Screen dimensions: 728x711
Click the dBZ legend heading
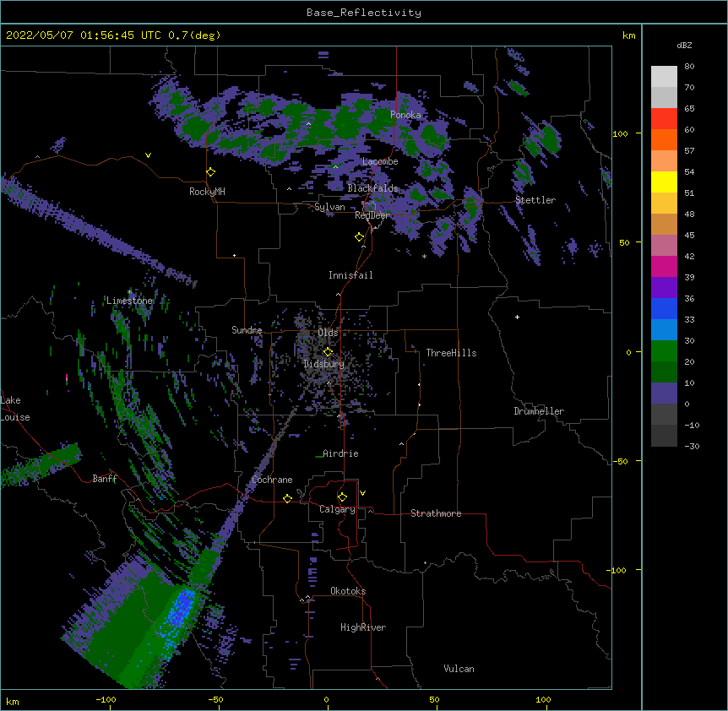[x=684, y=45]
